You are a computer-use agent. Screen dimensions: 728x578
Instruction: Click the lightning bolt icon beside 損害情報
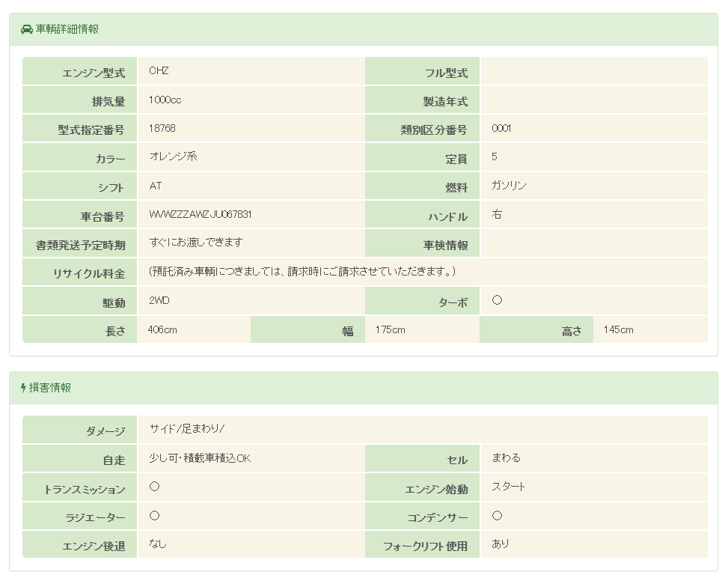pos(23,388)
